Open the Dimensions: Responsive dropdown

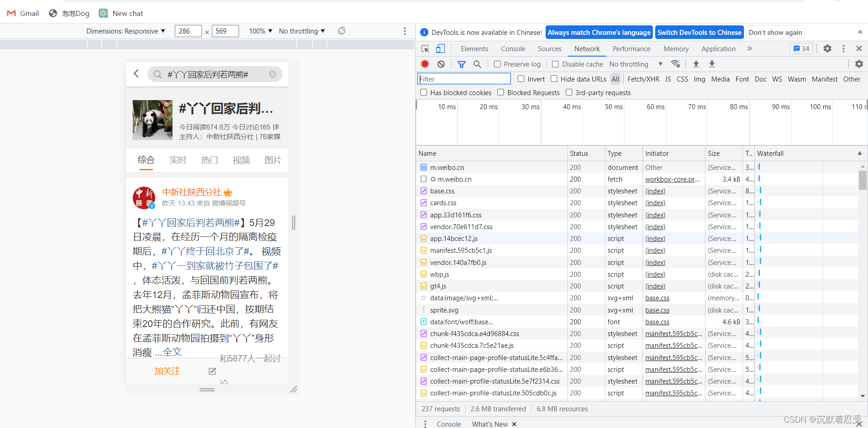click(125, 31)
